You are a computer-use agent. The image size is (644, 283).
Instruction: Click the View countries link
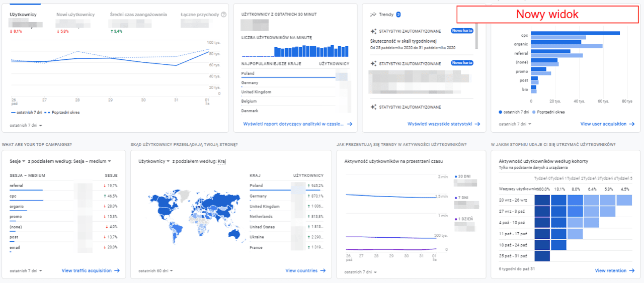(x=305, y=270)
